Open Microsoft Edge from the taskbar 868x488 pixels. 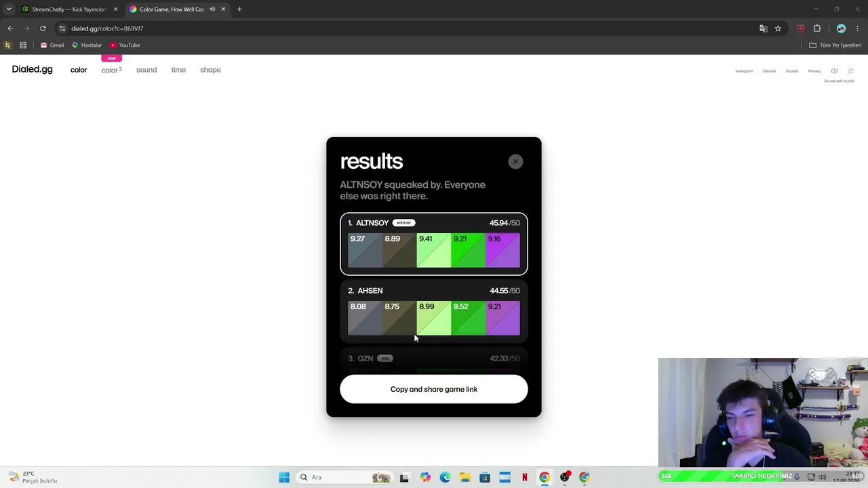pyautogui.click(x=445, y=477)
